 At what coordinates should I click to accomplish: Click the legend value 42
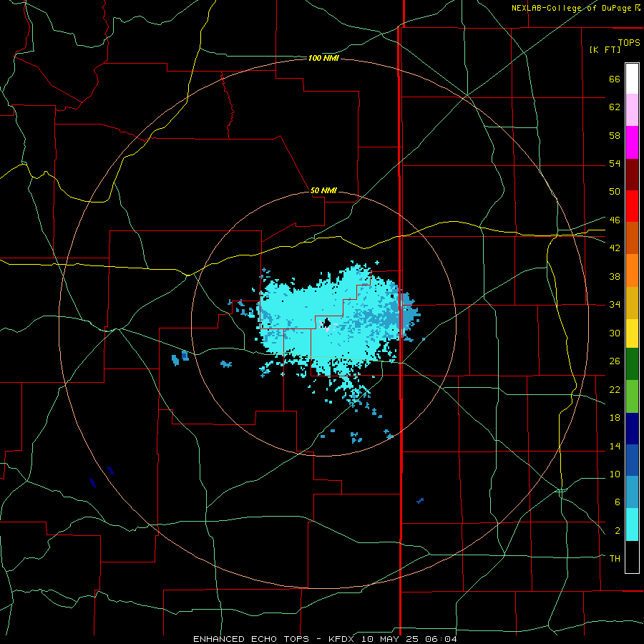pos(615,248)
